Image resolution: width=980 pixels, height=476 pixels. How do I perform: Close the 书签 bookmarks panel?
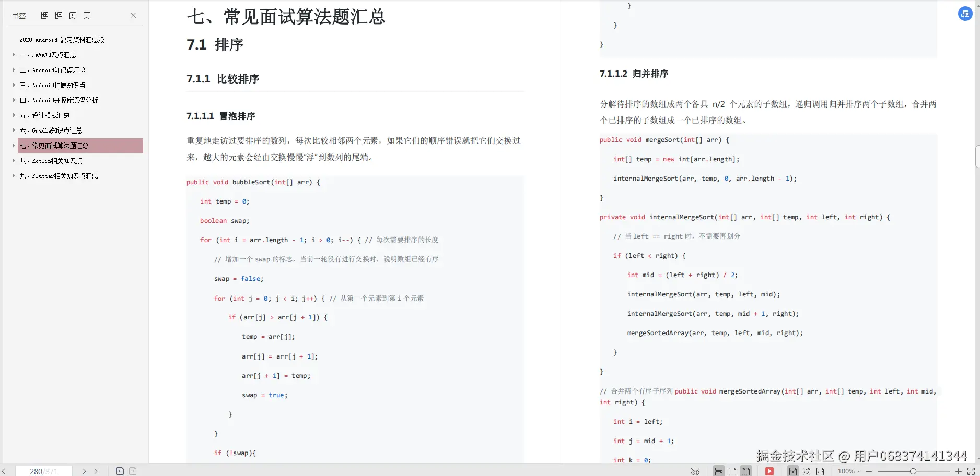133,15
